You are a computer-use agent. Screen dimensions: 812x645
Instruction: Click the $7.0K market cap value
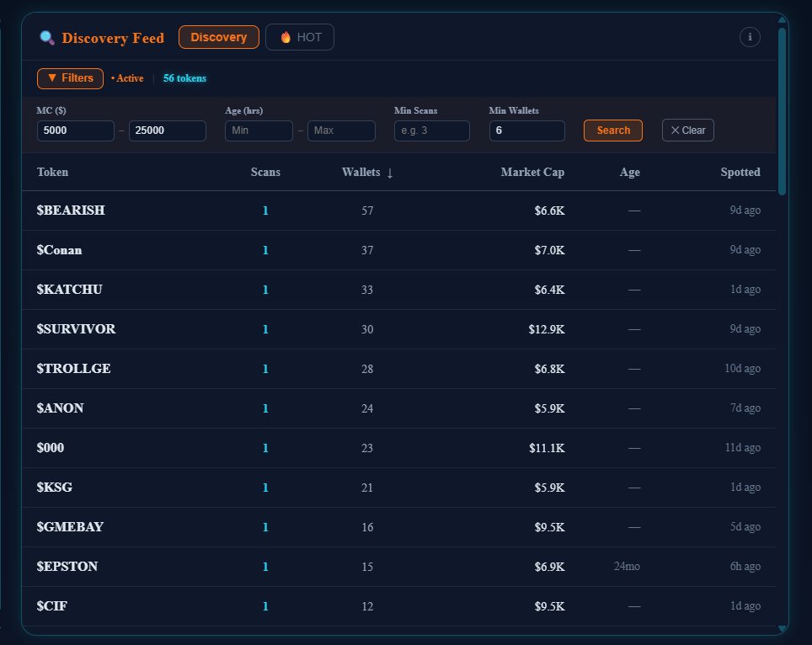click(549, 251)
